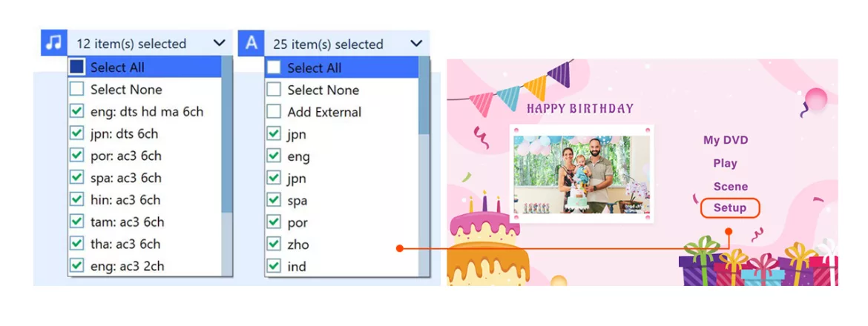Toggle the hin: ac3 6ch audio track
Viewport: 868px width, 326px height.
[x=77, y=200]
